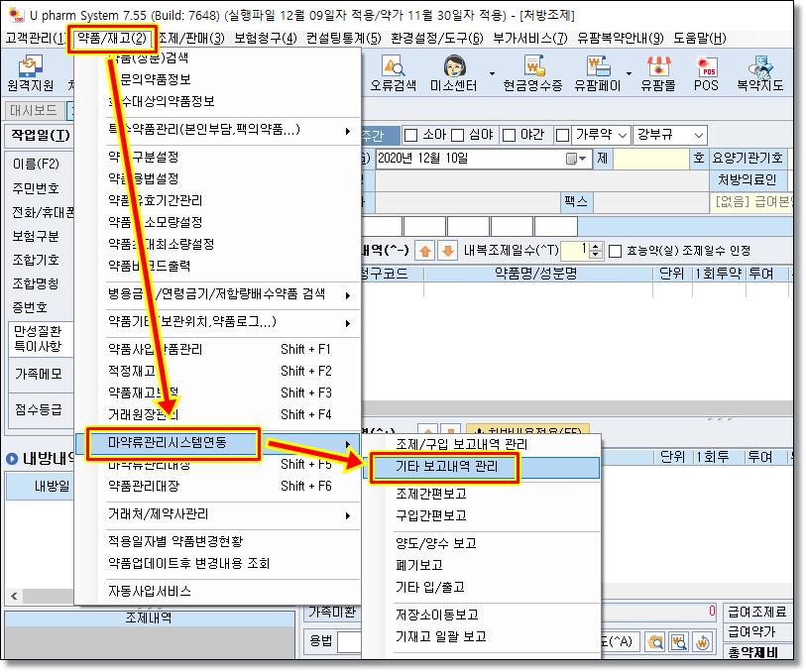The height and width of the screenshot is (672, 806).
Task: Click the 복약지도 toolbar icon
Action: point(759,73)
